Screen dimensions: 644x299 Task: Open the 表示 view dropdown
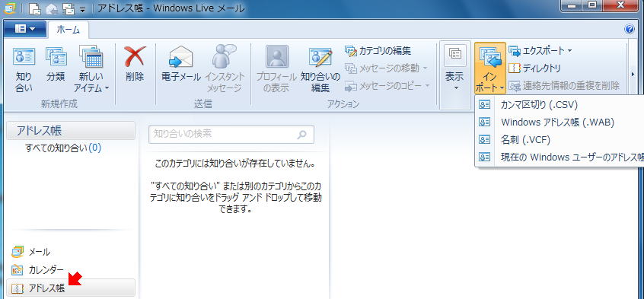coord(454,75)
